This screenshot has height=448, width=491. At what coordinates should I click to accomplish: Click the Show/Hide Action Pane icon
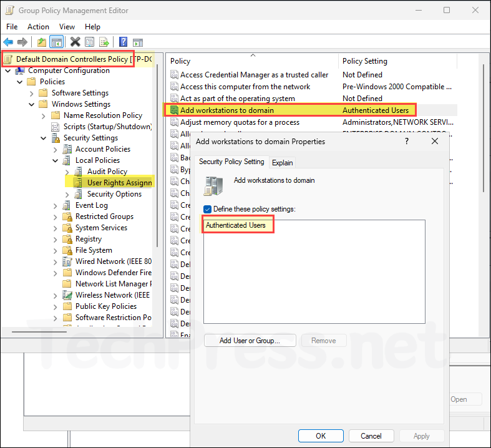point(138,42)
